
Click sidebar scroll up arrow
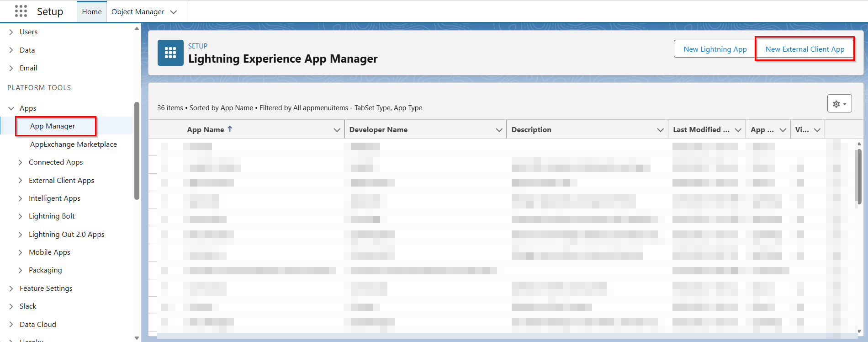[x=137, y=28]
